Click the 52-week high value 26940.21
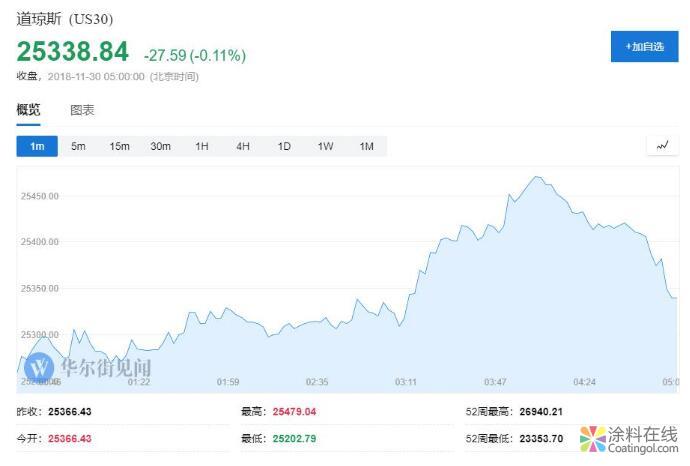Screen dimensions: 690x466 [541, 411]
